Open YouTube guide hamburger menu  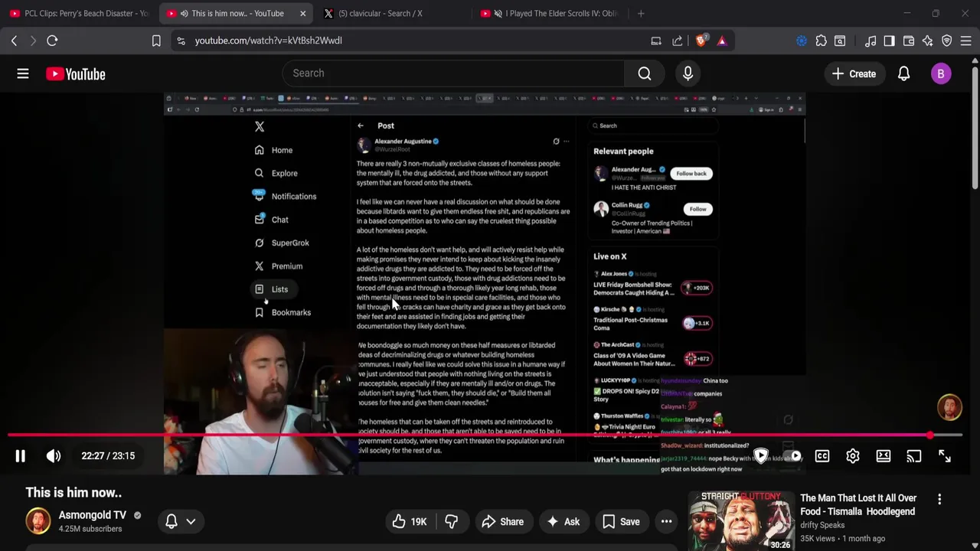[x=23, y=73]
